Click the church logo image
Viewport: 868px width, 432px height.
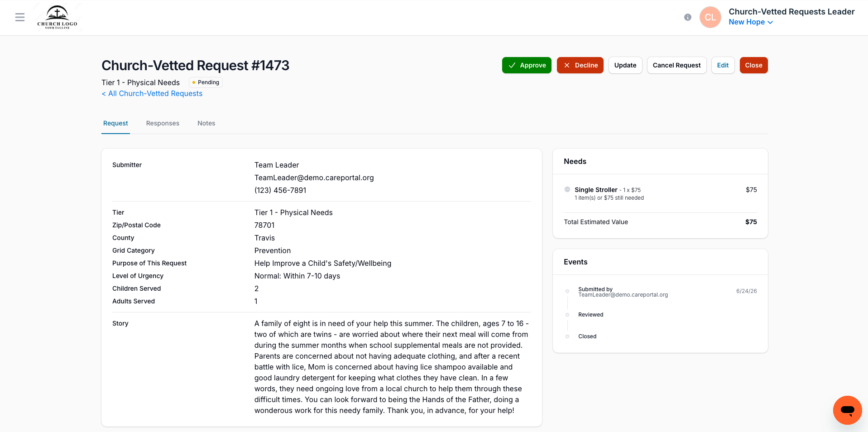pyautogui.click(x=57, y=17)
